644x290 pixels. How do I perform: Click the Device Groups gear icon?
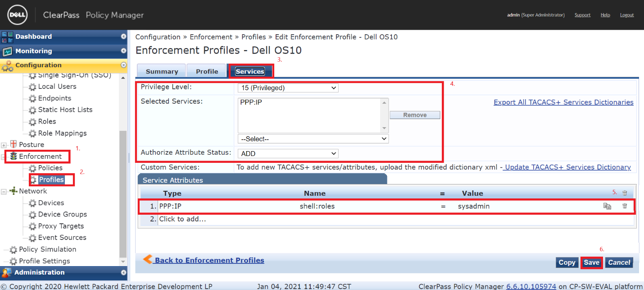[x=32, y=215]
